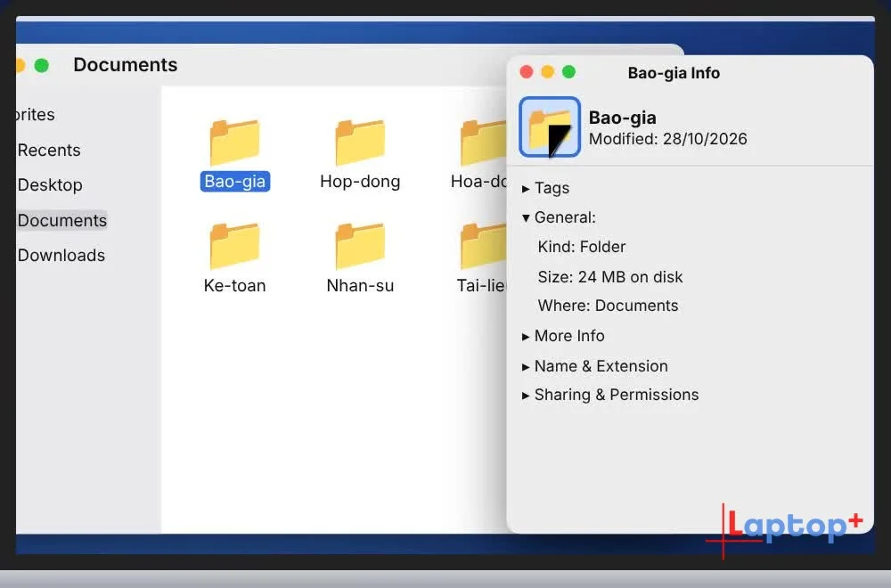Image resolution: width=891 pixels, height=588 pixels.
Task: Go to Desktop in the sidebar
Action: (x=50, y=184)
